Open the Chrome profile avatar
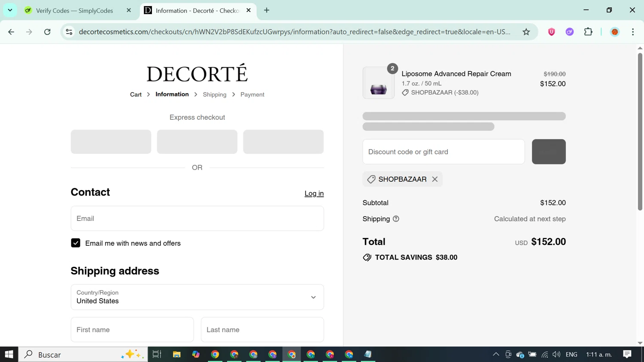Screen dimensions: 644x362 click(615, 32)
